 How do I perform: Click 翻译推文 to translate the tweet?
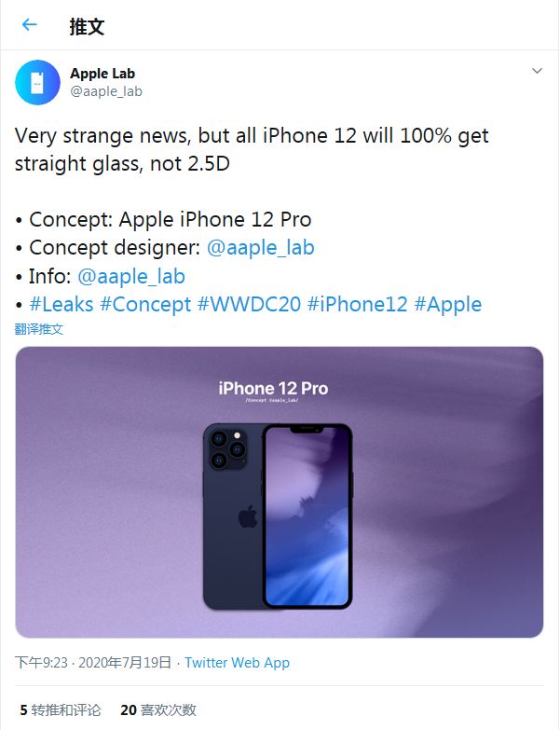click(x=39, y=329)
